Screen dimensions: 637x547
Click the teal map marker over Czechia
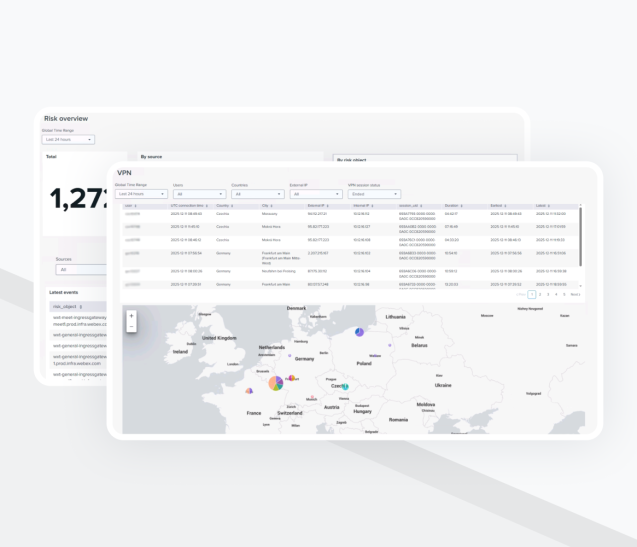[346, 387]
